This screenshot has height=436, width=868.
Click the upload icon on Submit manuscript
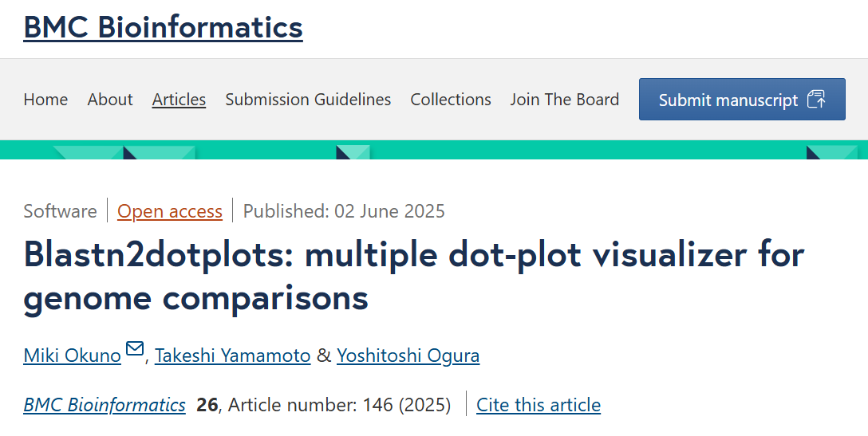coord(815,100)
